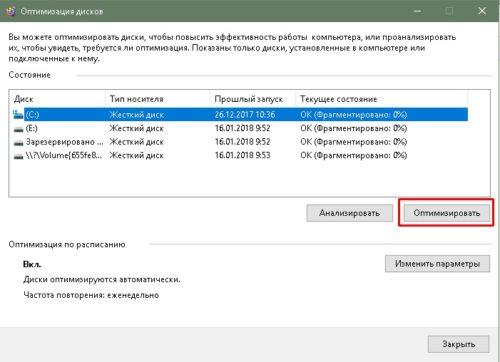Click the (C:) row fragmentation status
The image size is (500, 362).
click(x=354, y=115)
